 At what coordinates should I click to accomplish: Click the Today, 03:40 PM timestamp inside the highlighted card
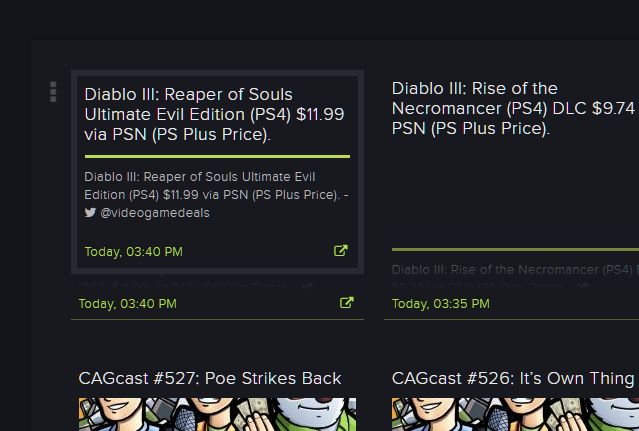134,252
